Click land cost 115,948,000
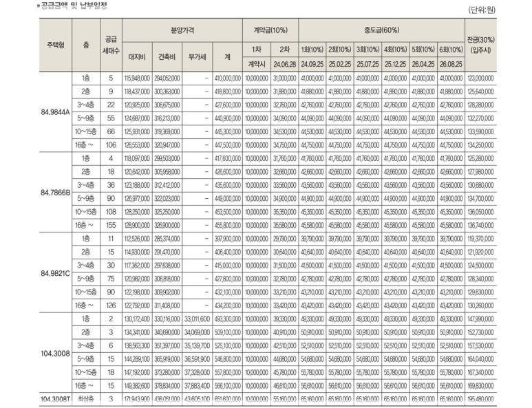 click(137, 78)
